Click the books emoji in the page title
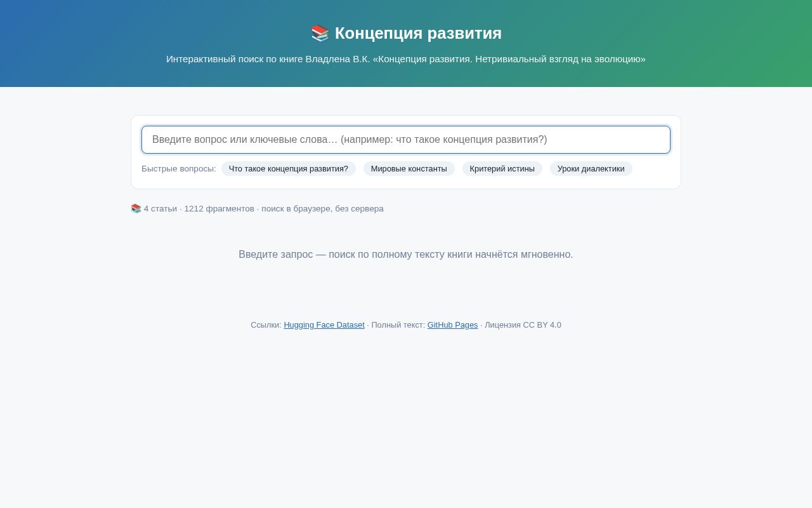Viewport: 812px width, 508px height. click(320, 34)
